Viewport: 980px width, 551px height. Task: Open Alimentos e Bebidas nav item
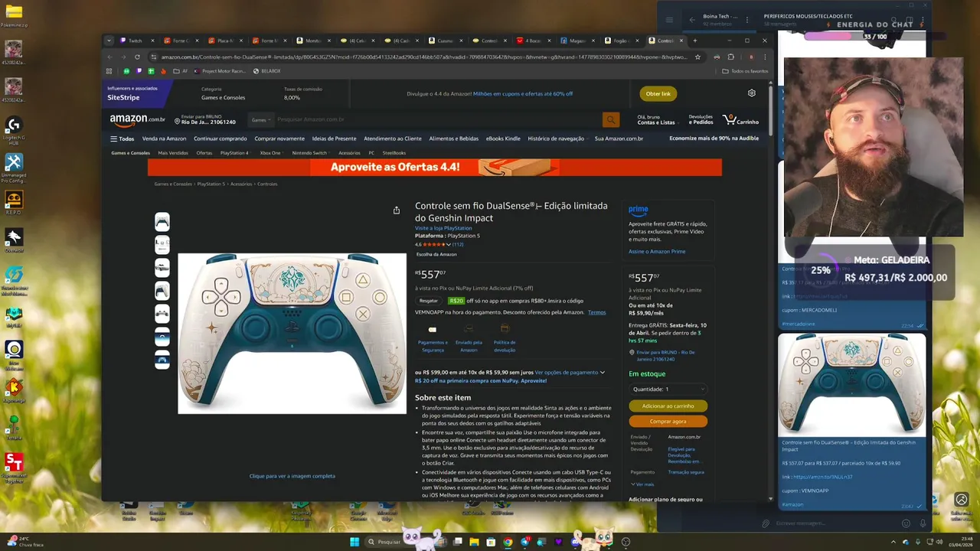coord(454,139)
